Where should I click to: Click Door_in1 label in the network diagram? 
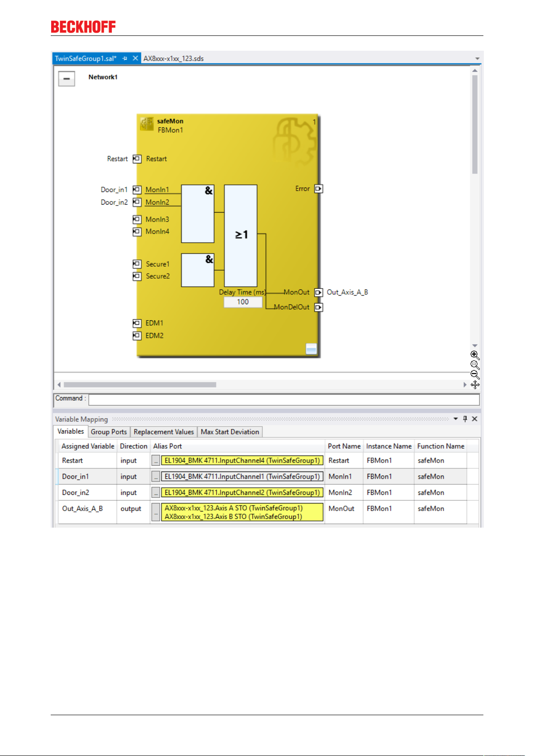click(114, 190)
